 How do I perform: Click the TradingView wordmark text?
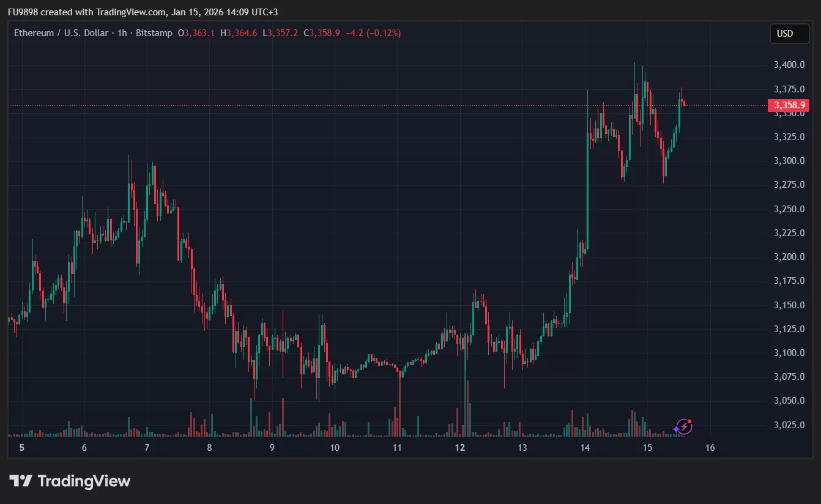click(84, 481)
